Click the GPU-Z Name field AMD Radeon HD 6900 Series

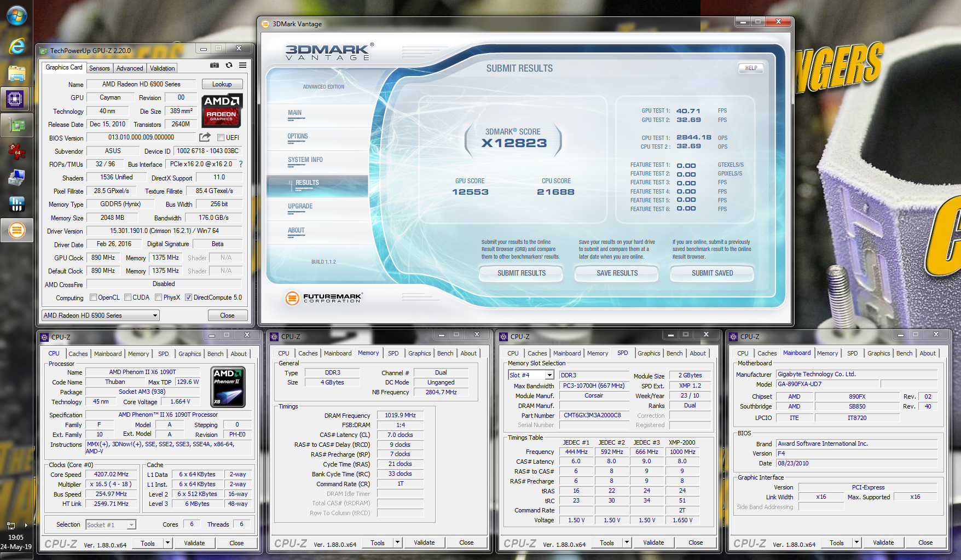point(141,84)
